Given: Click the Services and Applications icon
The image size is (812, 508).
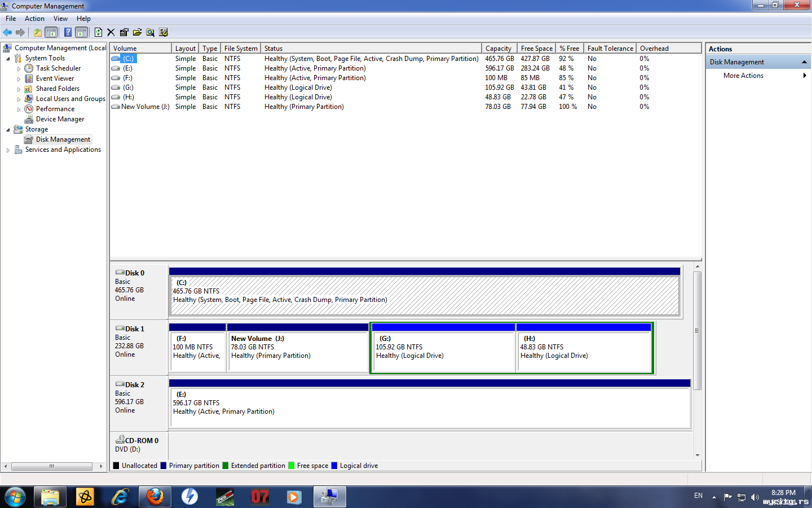Looking at the screenshot, I should tap(18, 150).
